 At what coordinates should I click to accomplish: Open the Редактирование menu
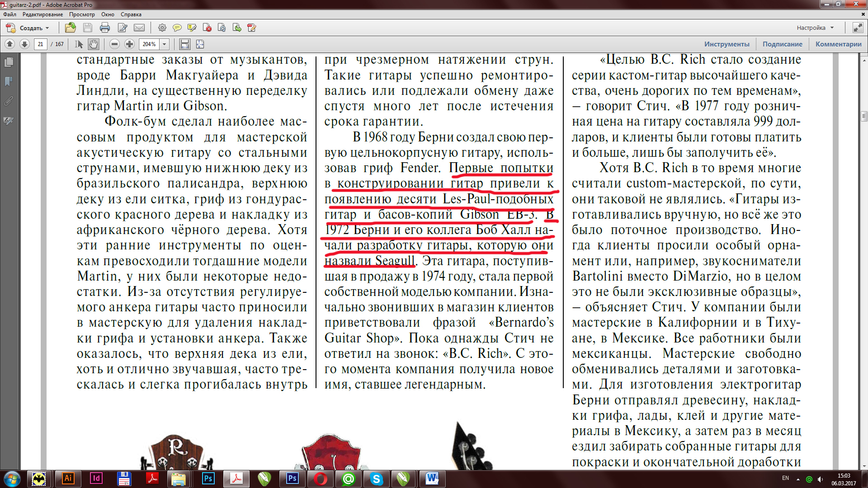pos(42,14)
